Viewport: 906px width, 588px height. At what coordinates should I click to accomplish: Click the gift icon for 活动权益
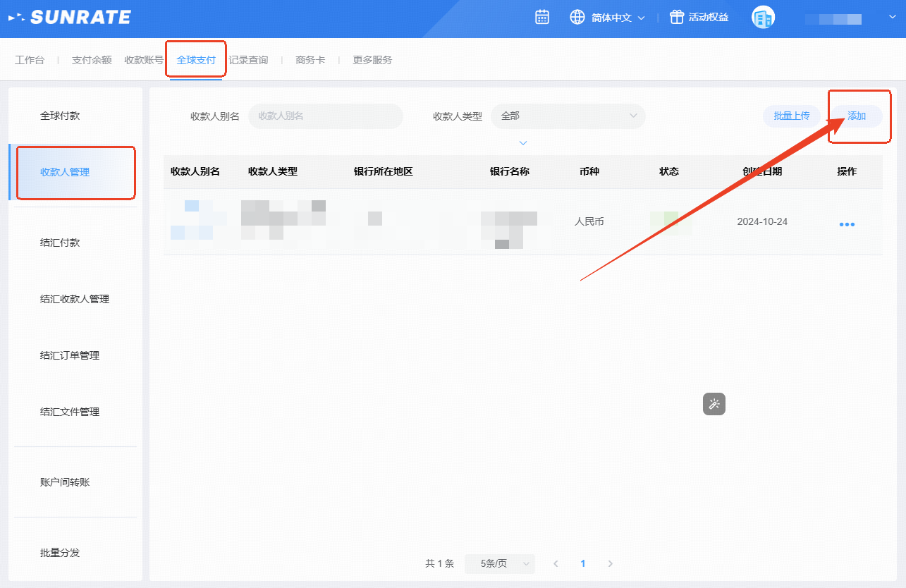point(677,18)
